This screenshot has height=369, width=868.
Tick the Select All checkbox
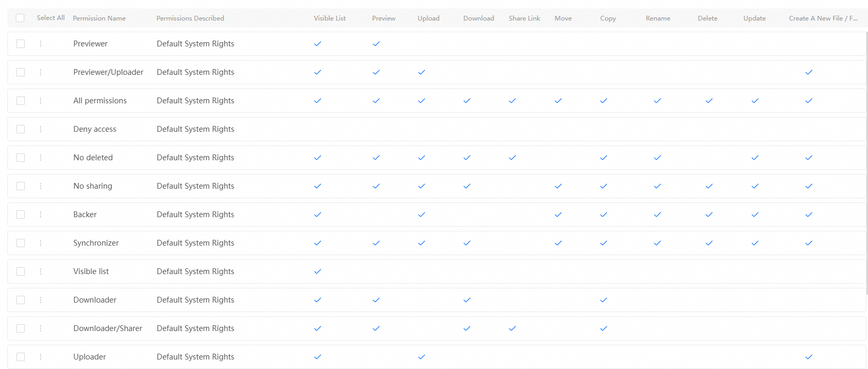(x=20, y=18)
